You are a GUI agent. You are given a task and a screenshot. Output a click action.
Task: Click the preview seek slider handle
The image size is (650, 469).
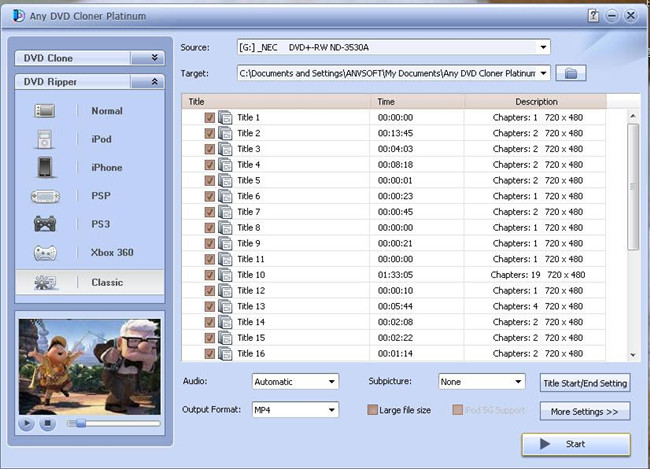click(80, 423)
